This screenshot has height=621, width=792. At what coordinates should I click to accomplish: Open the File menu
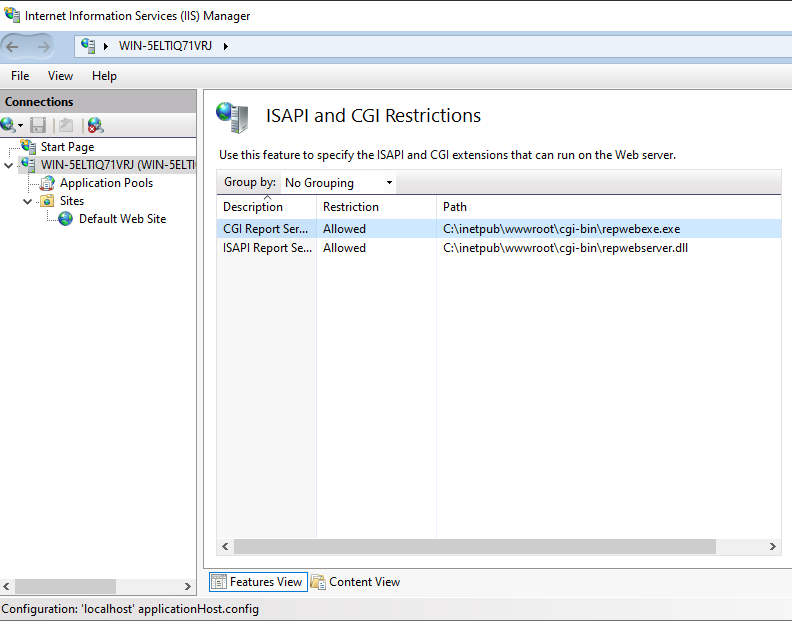pyautogui.click(x=20, y=76)
